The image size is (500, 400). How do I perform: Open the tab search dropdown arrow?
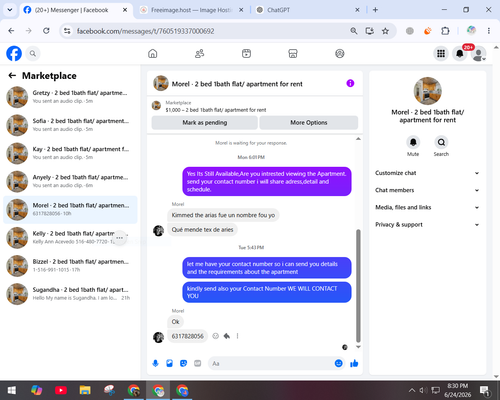[10, 10]
